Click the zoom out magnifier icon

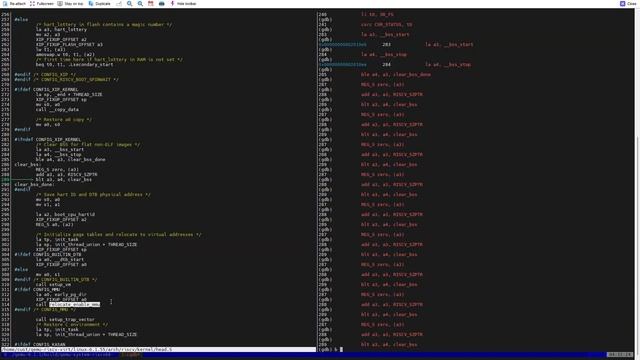click(x=140, y=3)
